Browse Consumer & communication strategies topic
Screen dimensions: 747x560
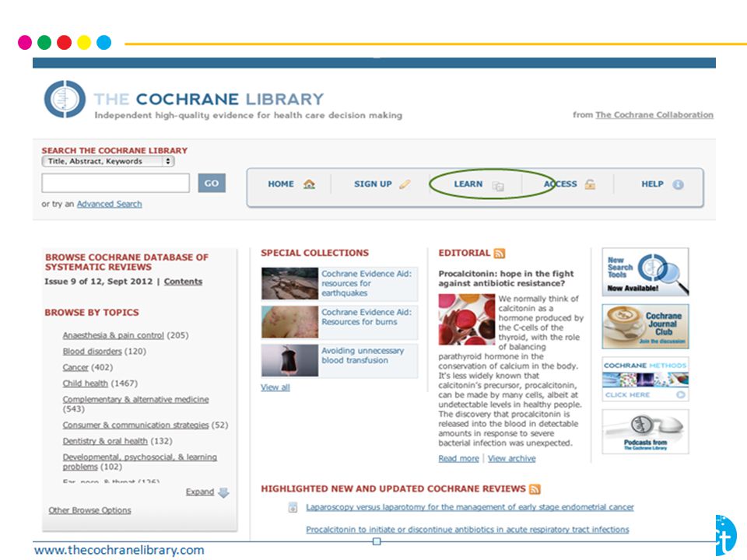click(x=135, y=425)
